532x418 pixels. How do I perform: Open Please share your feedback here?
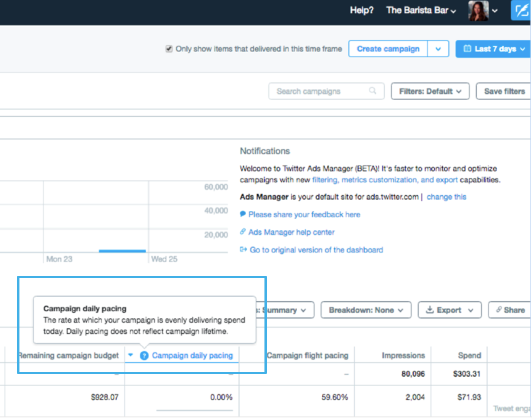(x=304, y=214)
